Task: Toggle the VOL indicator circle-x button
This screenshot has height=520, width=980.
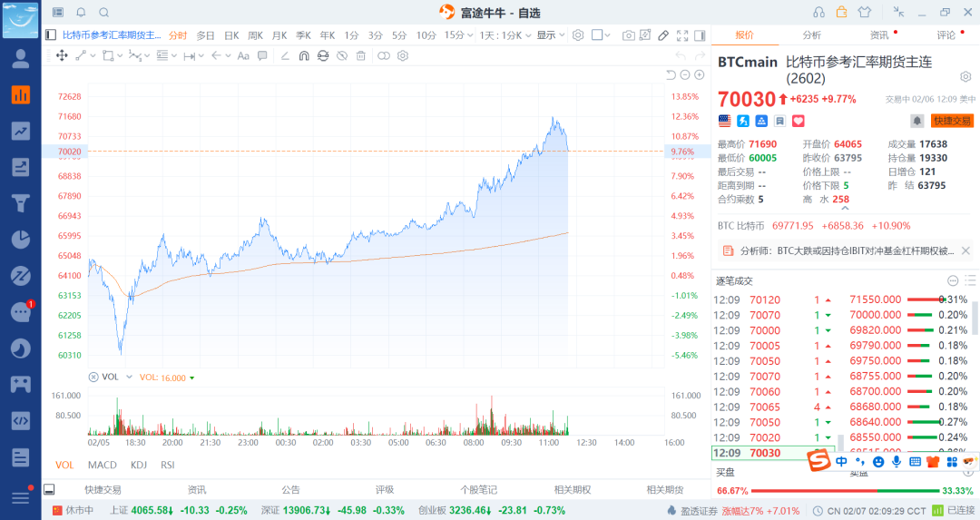Action: click(x=93, y=377)
